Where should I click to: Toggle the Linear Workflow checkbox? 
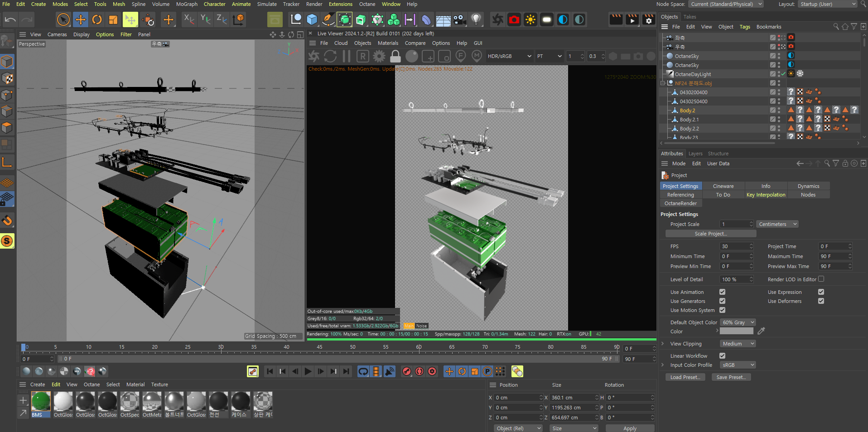pyautogui.click(x=722, y=356)
